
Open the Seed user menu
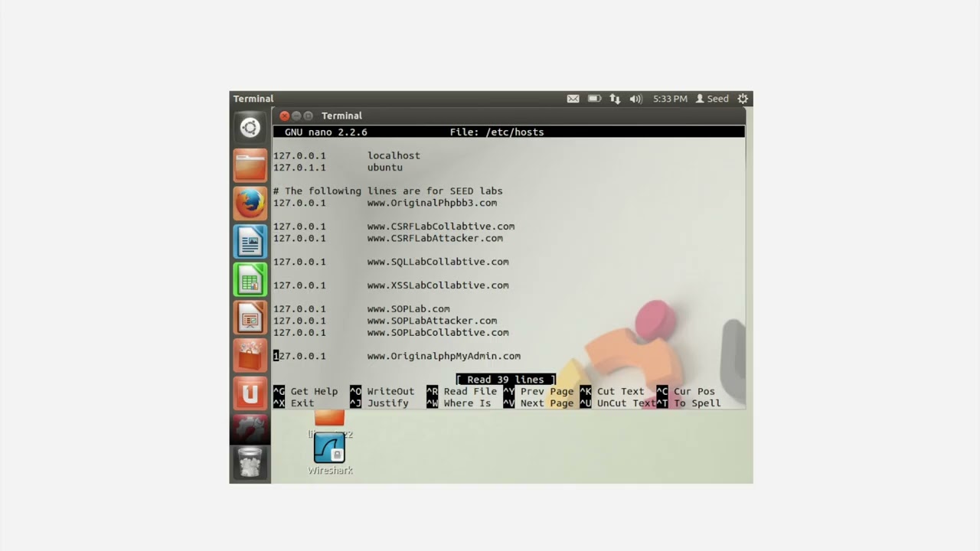[712, 99]
